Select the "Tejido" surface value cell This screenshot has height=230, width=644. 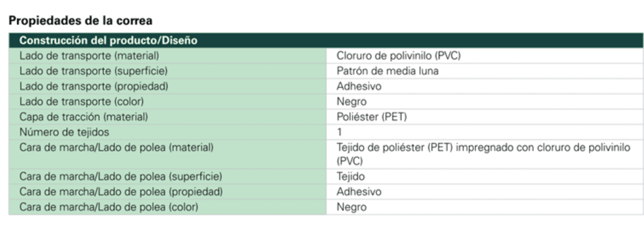coord(351,176)
